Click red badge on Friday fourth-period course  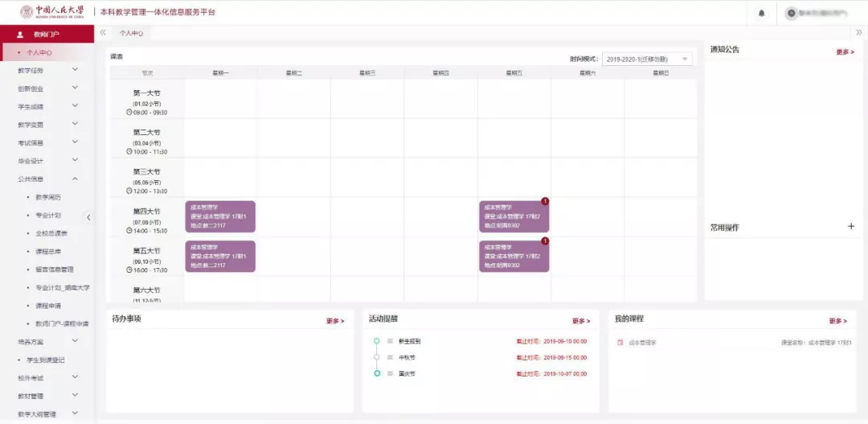point(545,201)
